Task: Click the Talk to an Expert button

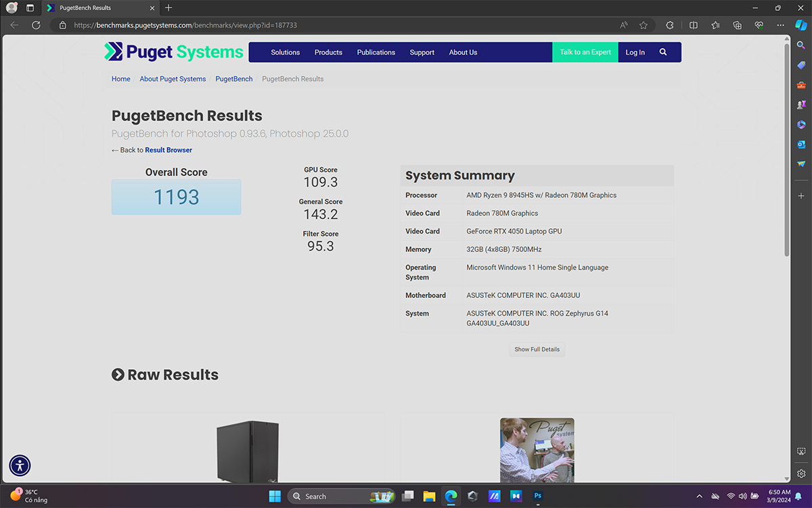Action: (x=585, y=52)
